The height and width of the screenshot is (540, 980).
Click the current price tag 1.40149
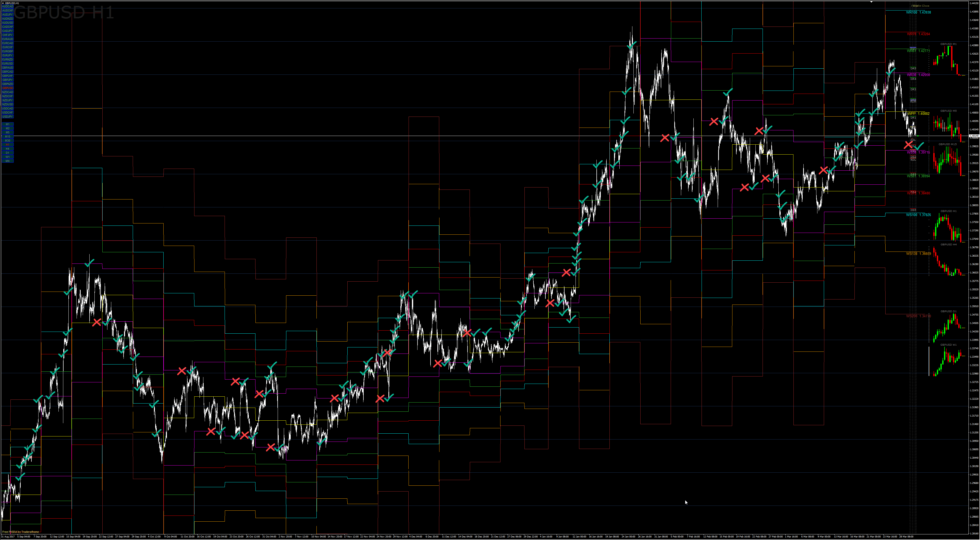974,136
